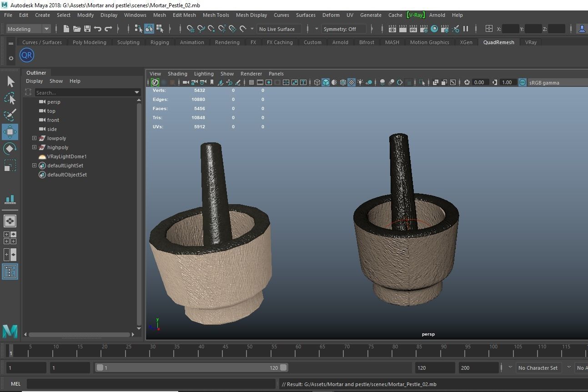Toggle the Outliner panel button in toolbox
The image size is (588, 392).
pos(10,271)
